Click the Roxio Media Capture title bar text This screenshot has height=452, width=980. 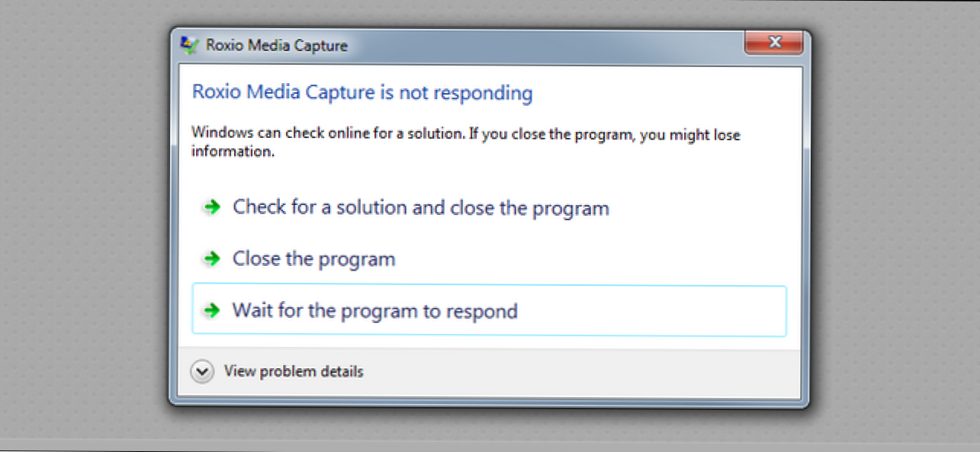click(x=277, y=46)
